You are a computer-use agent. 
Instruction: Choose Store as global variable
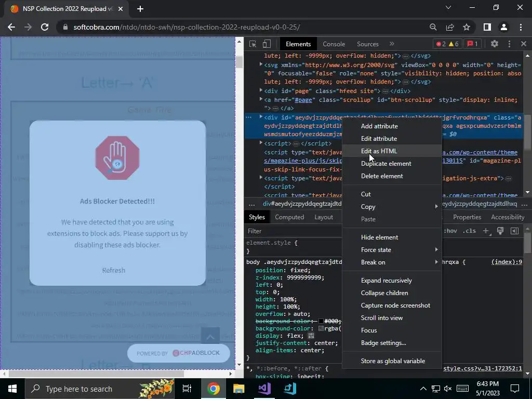coord(392,361)
